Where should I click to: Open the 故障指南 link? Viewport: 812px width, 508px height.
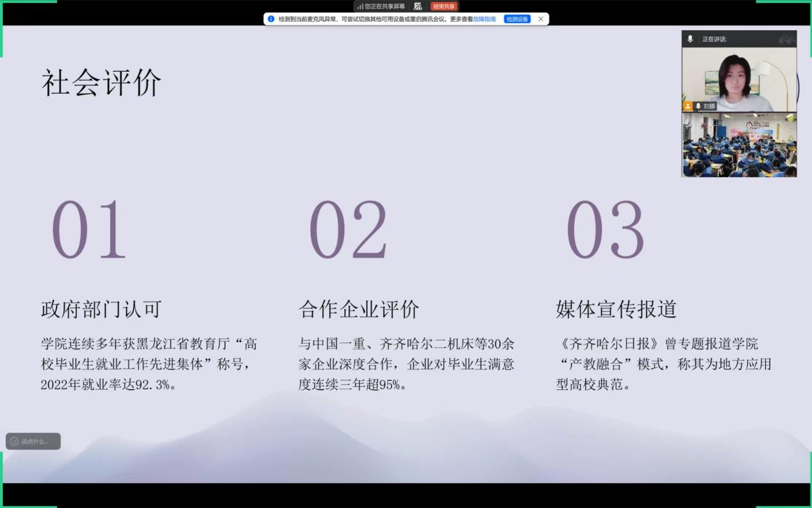click(x=485, y=19)
